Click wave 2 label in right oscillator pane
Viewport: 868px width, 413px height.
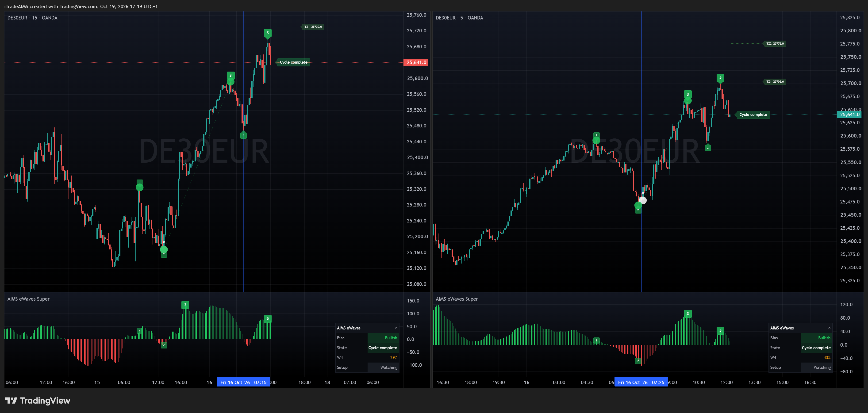pyautogui.click(x=638, y=361)
